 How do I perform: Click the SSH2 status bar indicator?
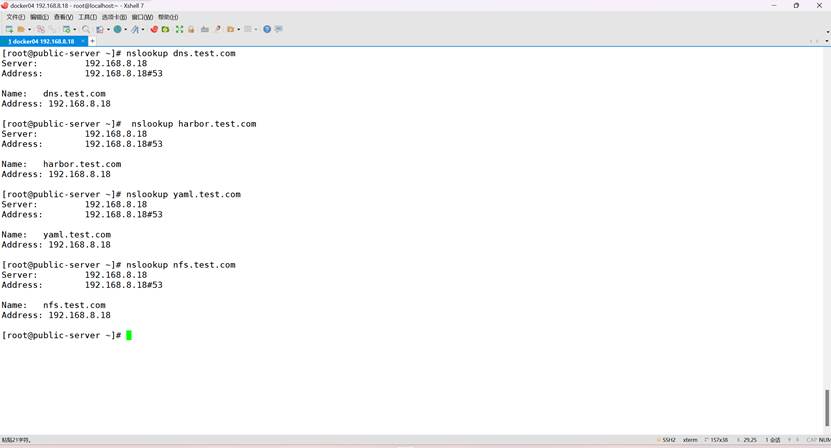[667, 440]
